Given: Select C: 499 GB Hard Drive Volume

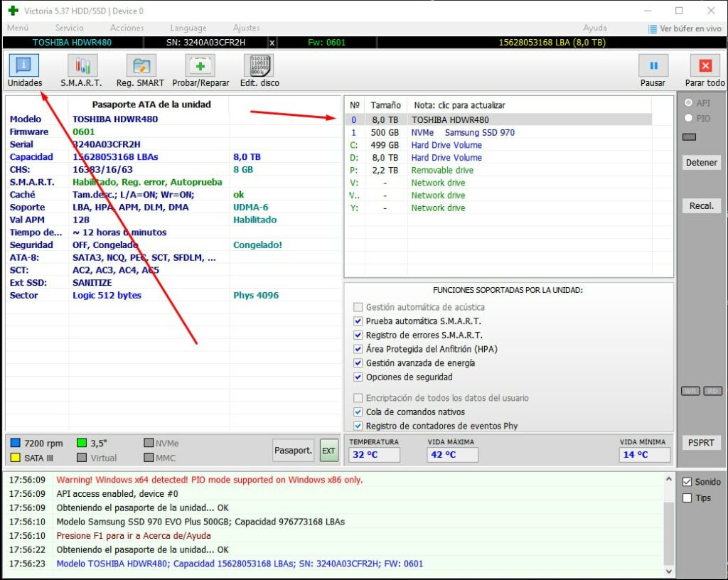Looking at the screenshot, I should pos(498,145).
